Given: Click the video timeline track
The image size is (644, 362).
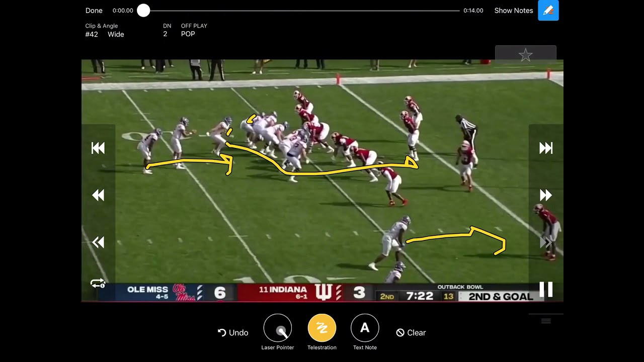Looking at the screenshot, I should point(302,11).
